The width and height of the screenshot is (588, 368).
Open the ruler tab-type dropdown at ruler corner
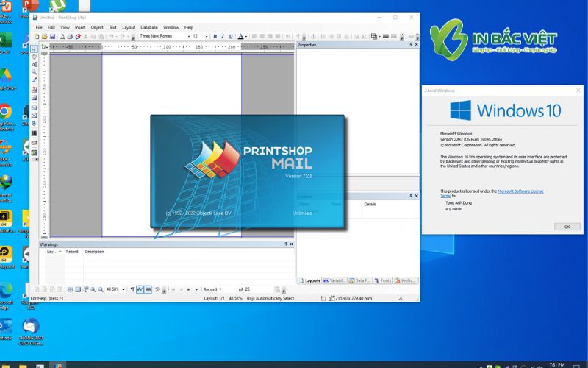point(45,47)
